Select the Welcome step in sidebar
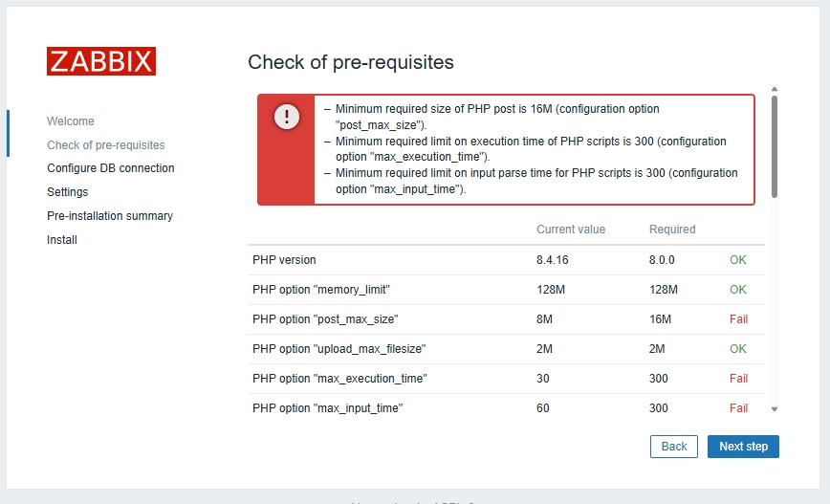 [71, 121]
